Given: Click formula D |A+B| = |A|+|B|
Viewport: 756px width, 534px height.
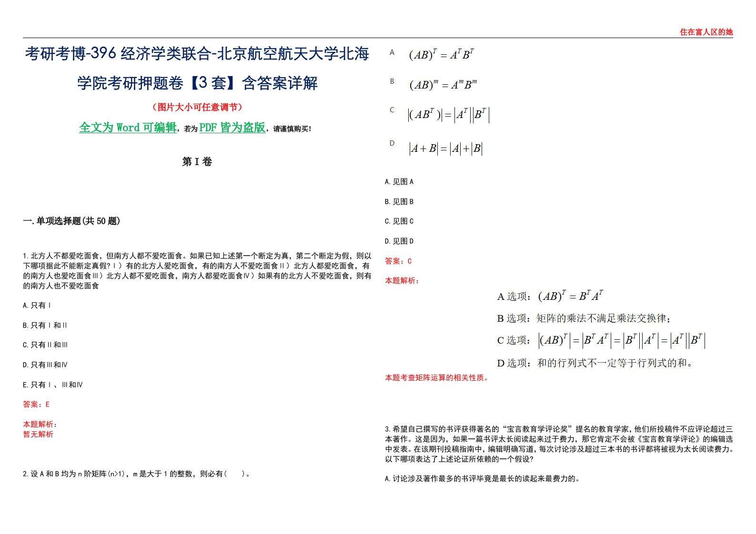Looking at the screenshot, I should (x=446, y=148).
